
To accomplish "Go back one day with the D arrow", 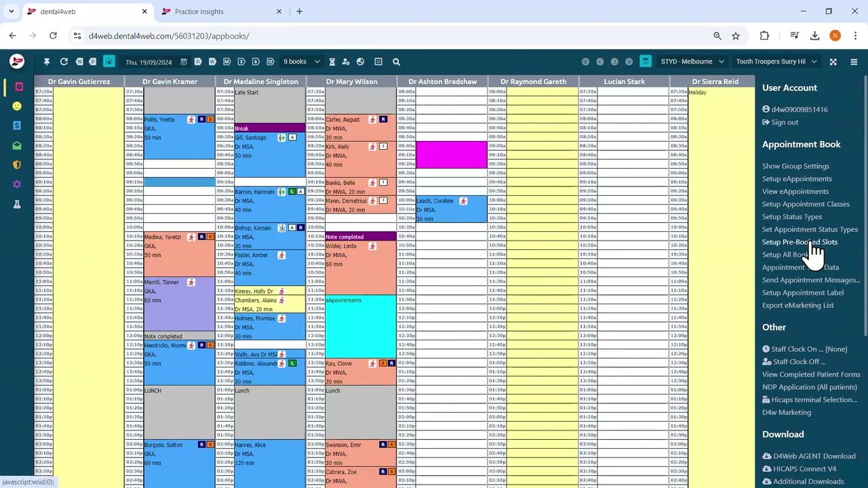I will pyautogui.click(x=94, y=62).
